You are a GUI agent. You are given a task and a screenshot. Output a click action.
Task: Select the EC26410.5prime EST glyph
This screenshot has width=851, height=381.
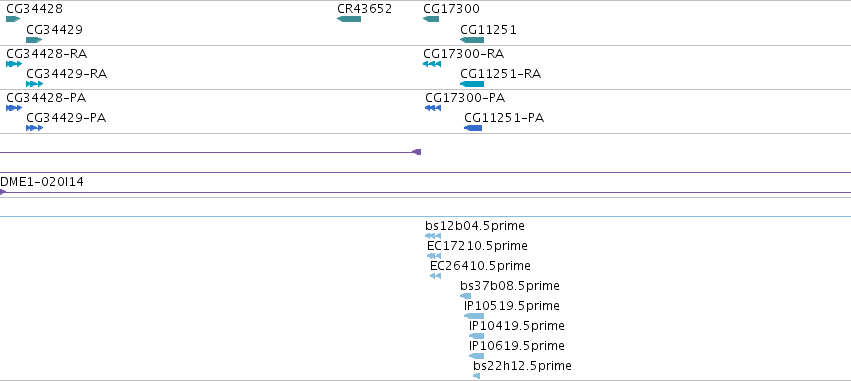click(x=435, y=276)
